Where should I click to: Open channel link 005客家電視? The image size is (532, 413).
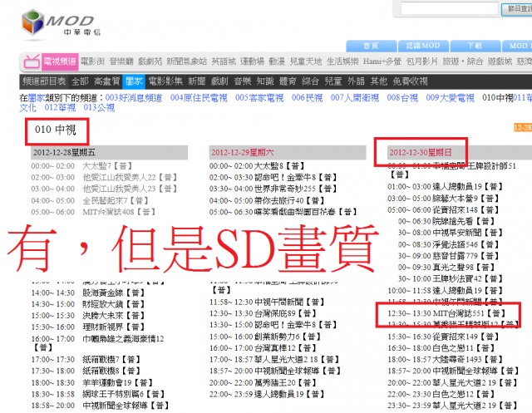[259, 98]
